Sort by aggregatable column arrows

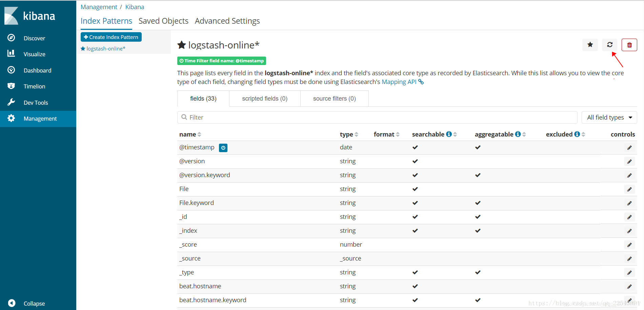(524, 135)
